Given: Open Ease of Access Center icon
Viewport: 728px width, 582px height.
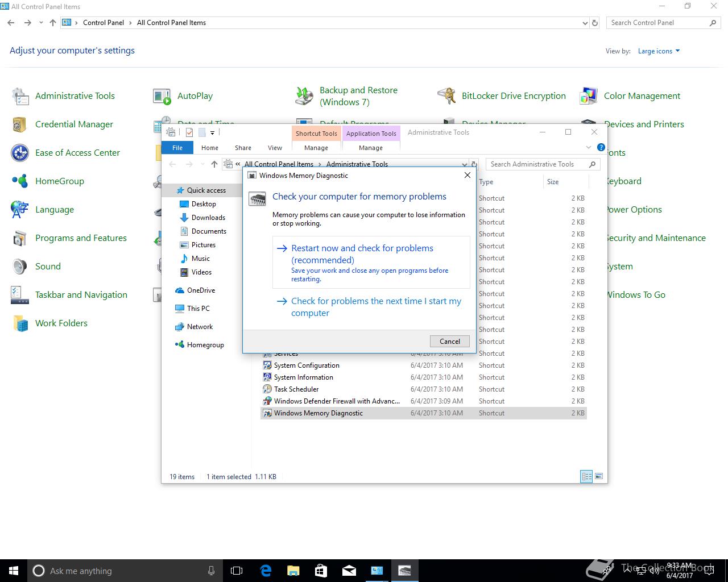Looking at the screenshot, I should pyautogui.click(x=20, y=153).
